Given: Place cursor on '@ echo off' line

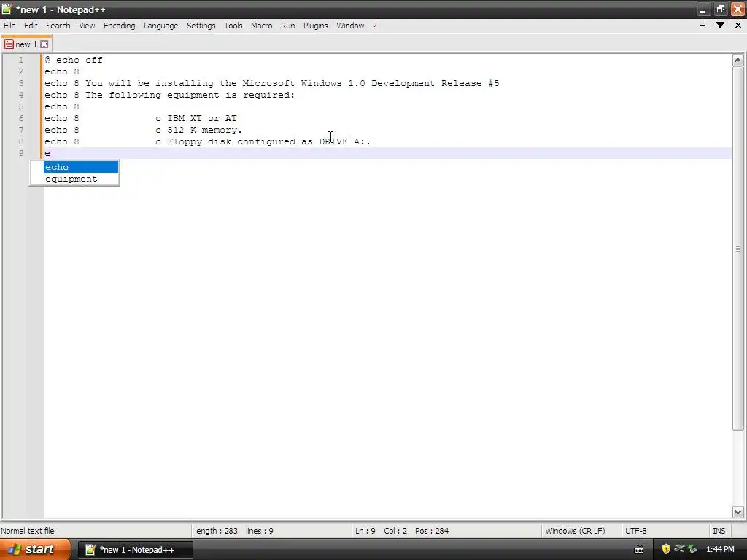Looking at the screenshot, I should pyautogui.click(x=74, y=60).
